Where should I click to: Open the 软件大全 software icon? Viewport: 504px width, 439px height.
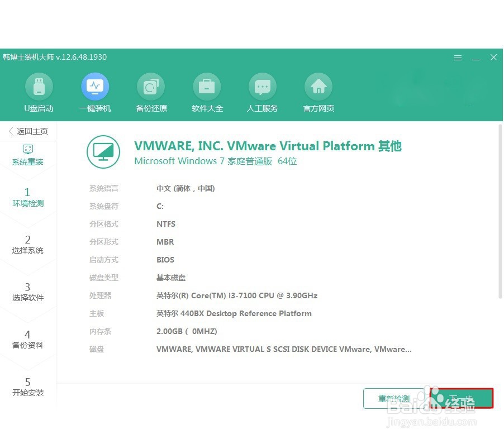click(207, 87)
